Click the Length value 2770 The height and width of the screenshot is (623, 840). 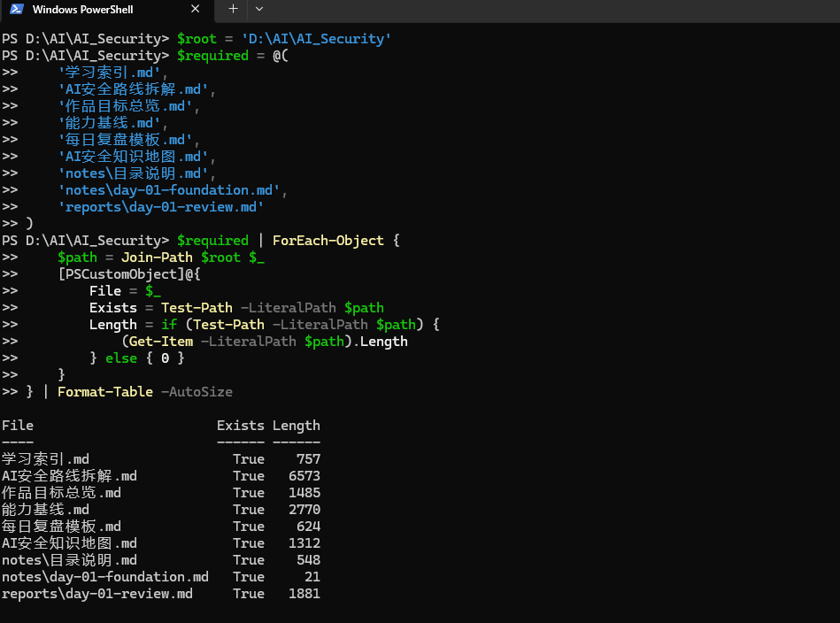point(304,510)
